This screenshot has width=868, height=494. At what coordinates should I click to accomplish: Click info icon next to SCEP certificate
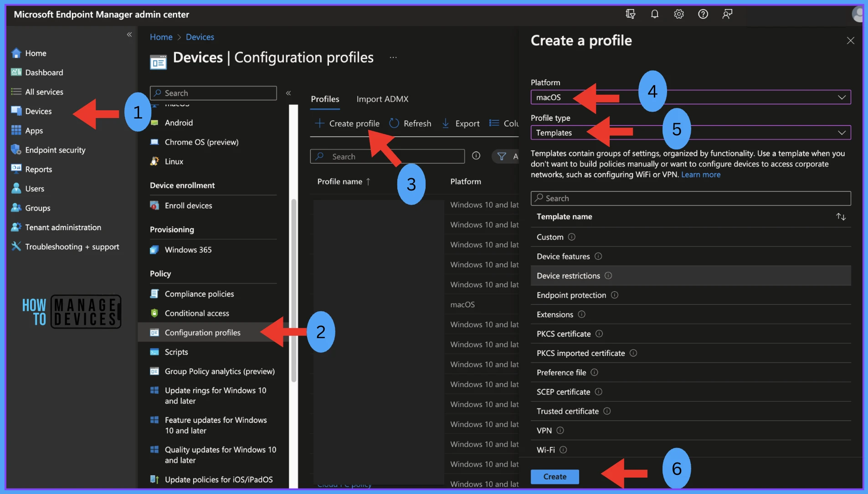(599, 392)
